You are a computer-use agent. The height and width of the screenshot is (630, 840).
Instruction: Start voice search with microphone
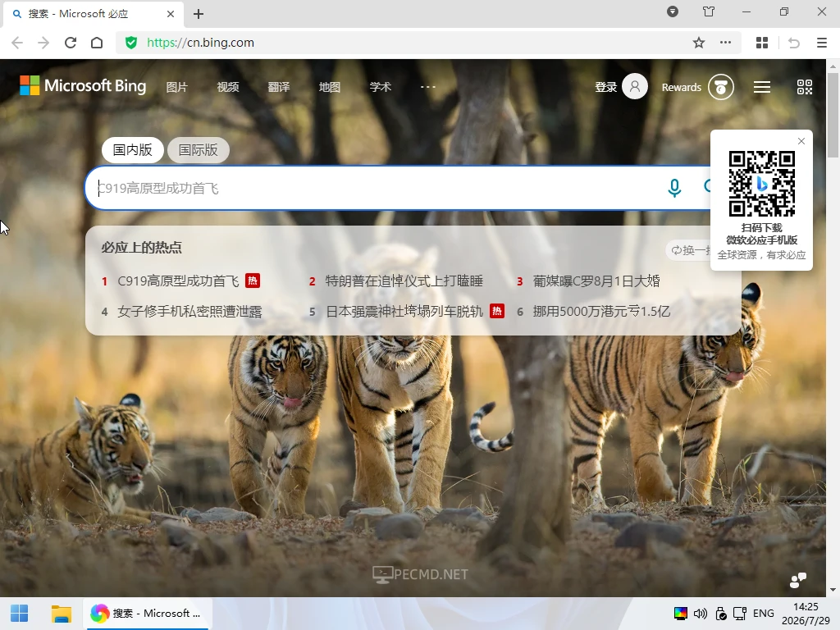(674, 188)
